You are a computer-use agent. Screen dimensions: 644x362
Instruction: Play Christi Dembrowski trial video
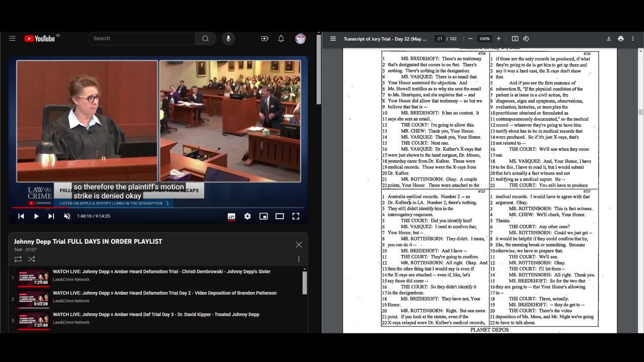tap(162, 271)
